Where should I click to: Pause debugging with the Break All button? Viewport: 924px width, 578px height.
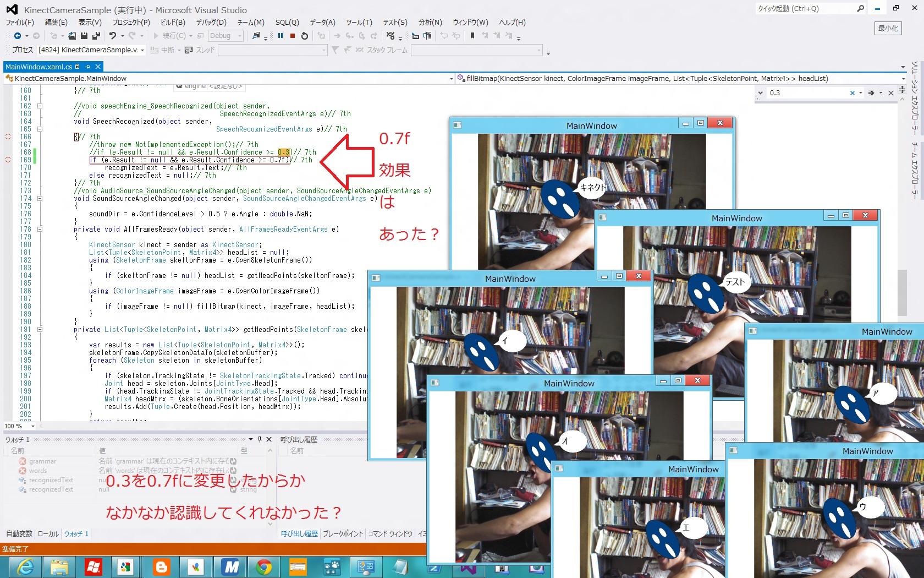point(280,36)
